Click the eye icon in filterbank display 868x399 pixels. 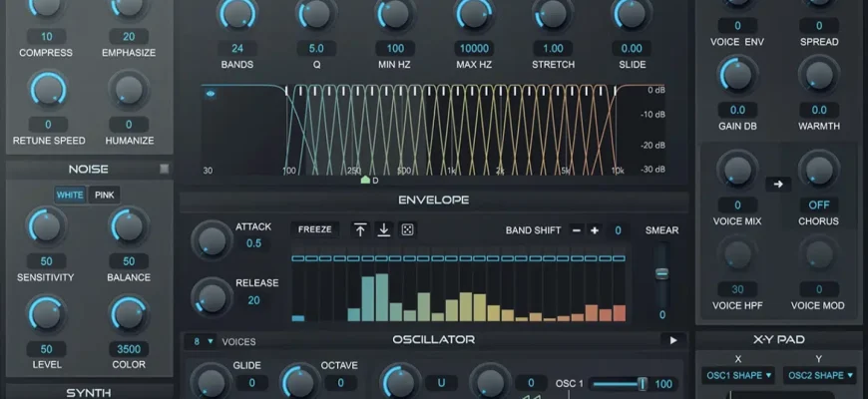click(212, 94)
